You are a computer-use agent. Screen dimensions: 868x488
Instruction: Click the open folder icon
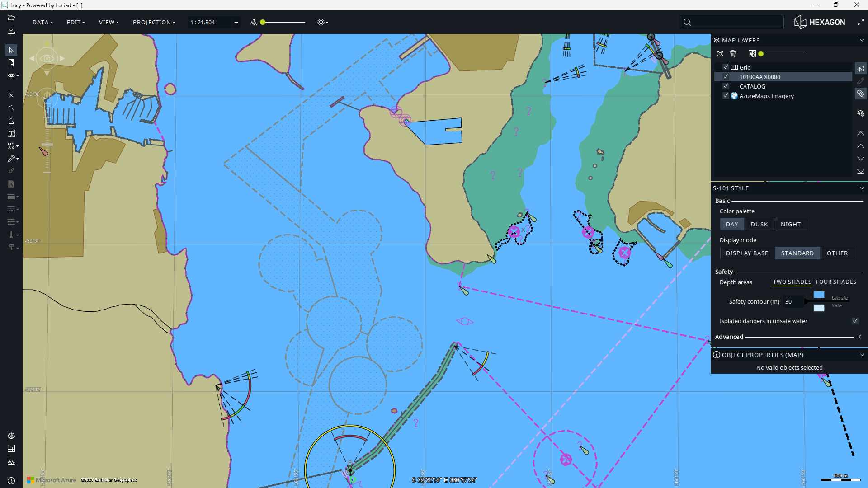point(11,18)
